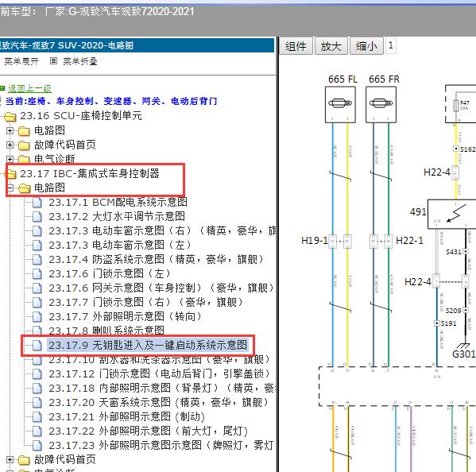Screen dimensions: 476x472
Task: Open 23.17.21 外部照明示意图 (制动)
Action: (127, 416)
